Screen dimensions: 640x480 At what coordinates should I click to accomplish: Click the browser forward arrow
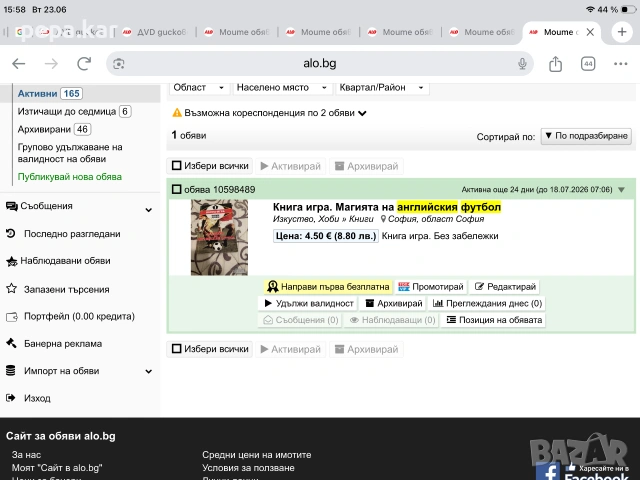(x=51, y=64)
